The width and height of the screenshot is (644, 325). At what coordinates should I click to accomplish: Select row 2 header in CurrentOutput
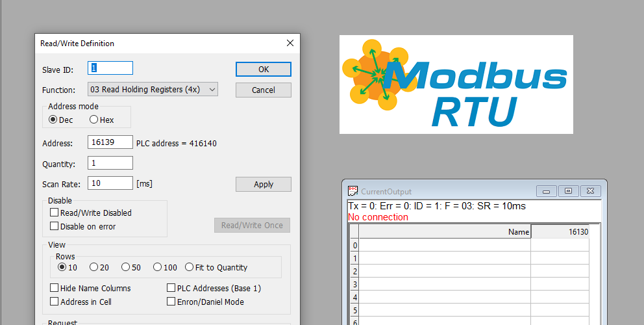coord(354,271)
